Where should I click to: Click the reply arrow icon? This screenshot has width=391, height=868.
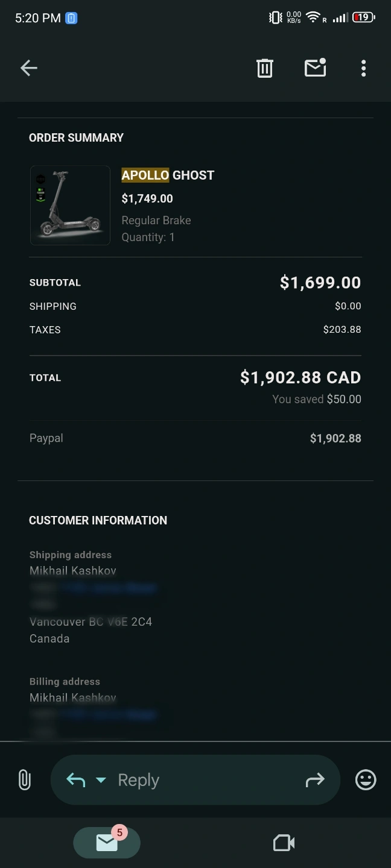[x=75, y=780]
